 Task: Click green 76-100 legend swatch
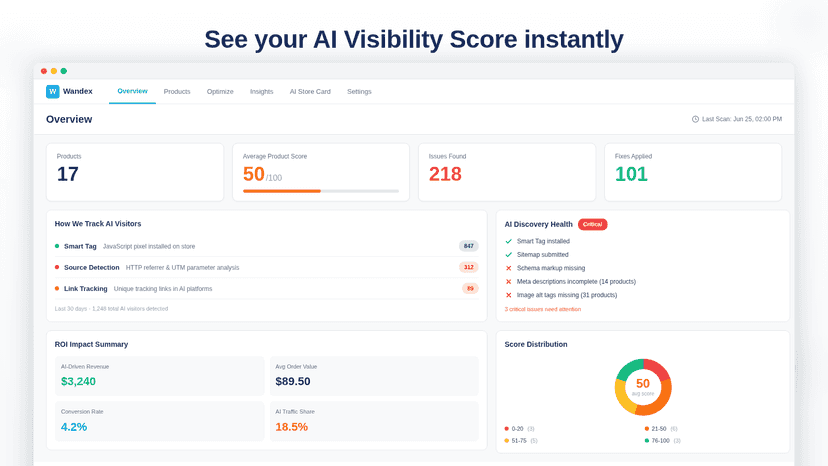[647, 441]
